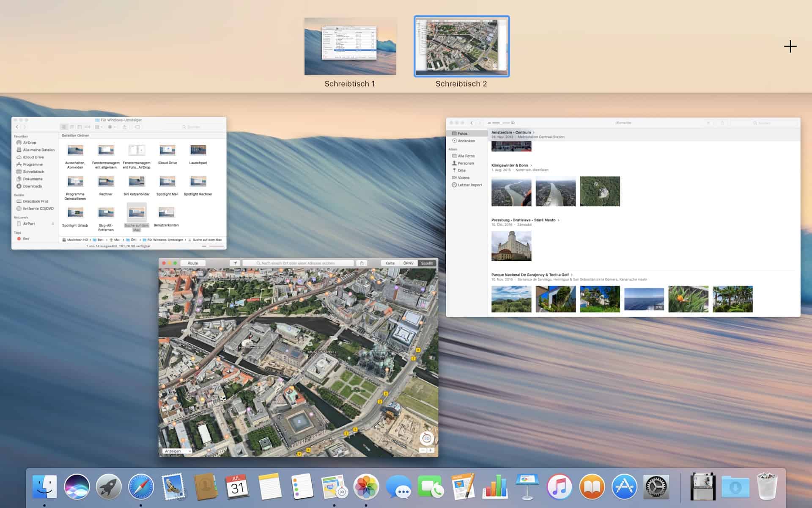This screenshot has width=812, height=508.
Task: Open Keynote podium icon in Dock
Action: (527, 487)
